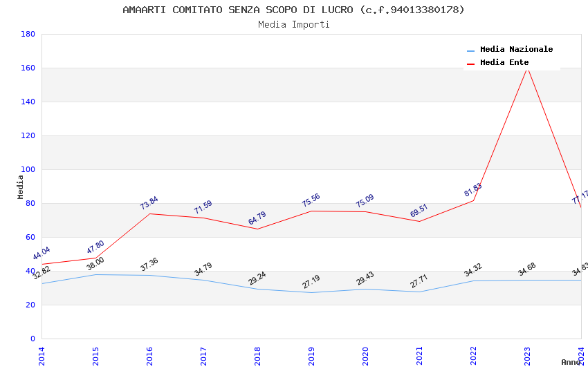Click the blue line point at 2019

click(311, 293)
